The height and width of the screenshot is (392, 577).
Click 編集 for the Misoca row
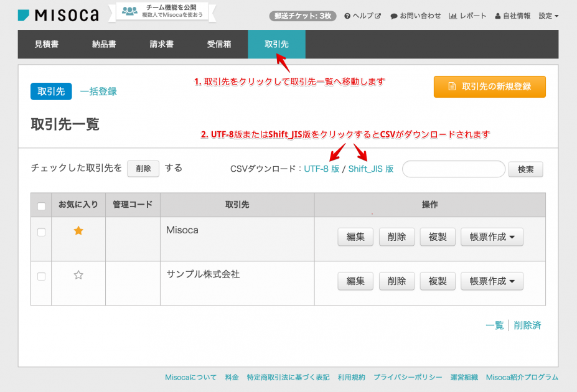coord(355,237)
